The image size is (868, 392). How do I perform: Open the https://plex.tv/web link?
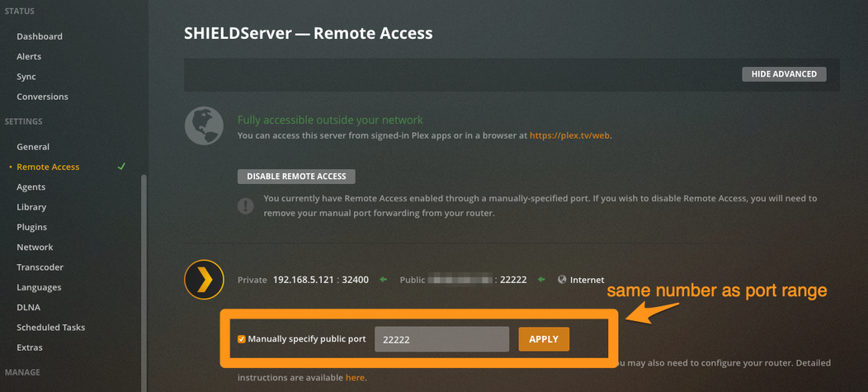[569, 135]
